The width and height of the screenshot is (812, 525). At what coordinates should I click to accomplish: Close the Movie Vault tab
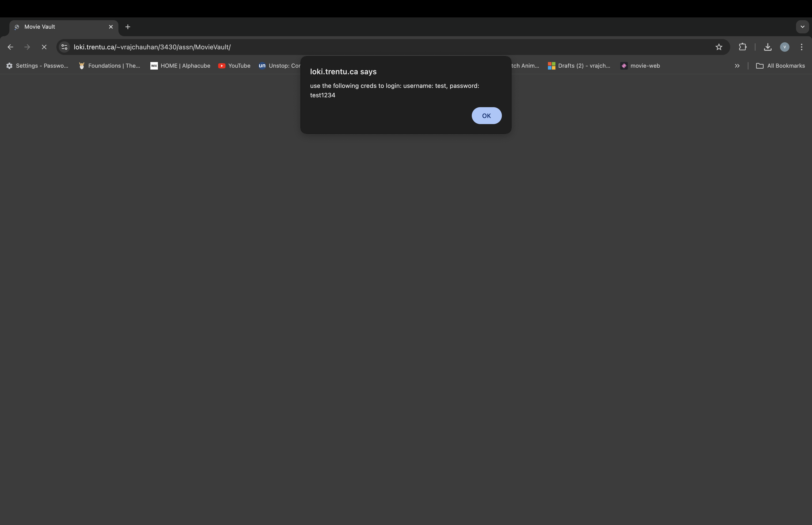111,27
